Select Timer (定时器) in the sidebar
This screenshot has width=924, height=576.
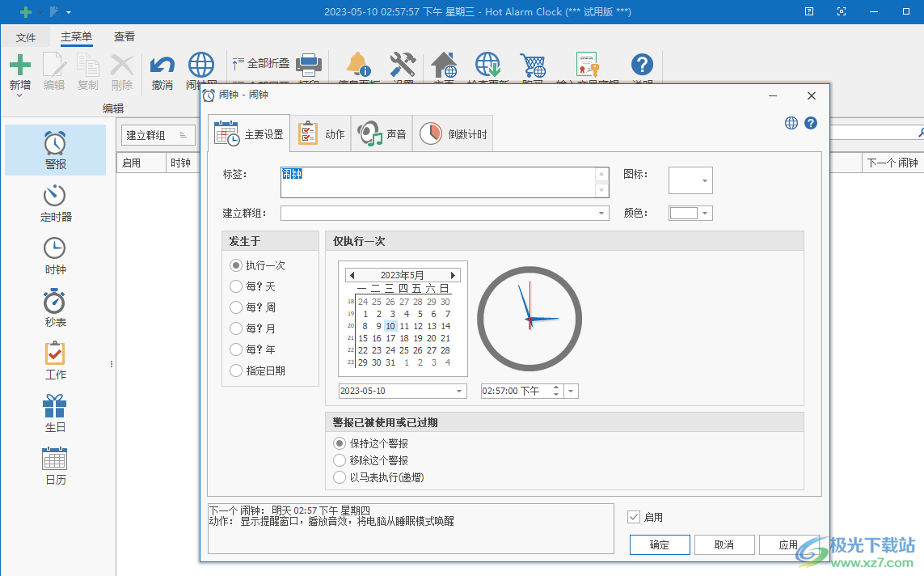(x=56, y=203)
